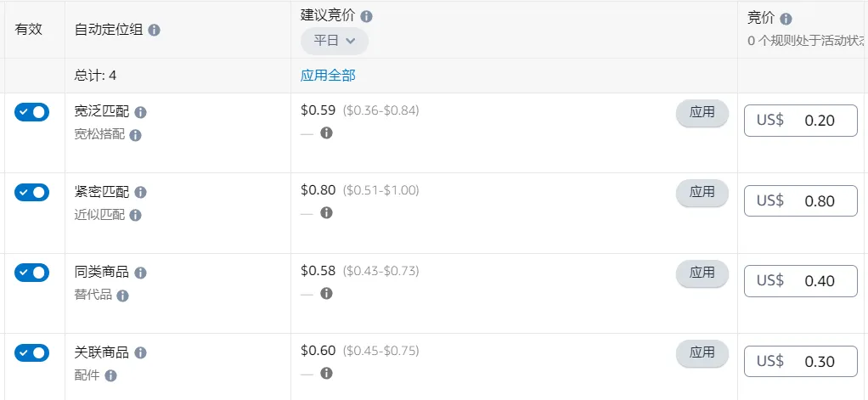This screenshot has height=400, width=868.
Task: Click info icon beside 替代品 label
Action: click(x=122, y=296)
